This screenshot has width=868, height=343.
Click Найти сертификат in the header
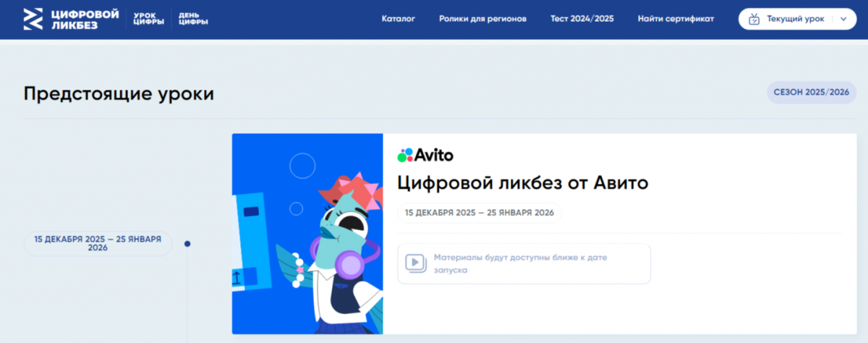676,19
